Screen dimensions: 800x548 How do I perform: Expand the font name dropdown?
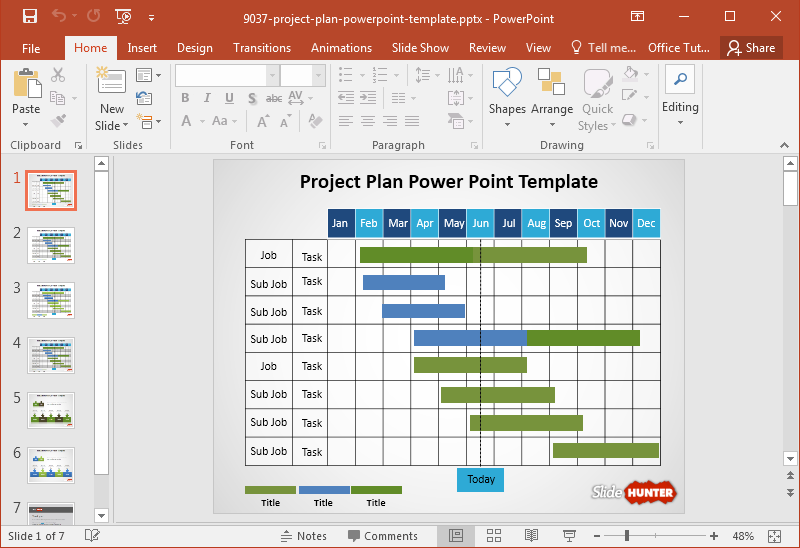tap(272, 75)
